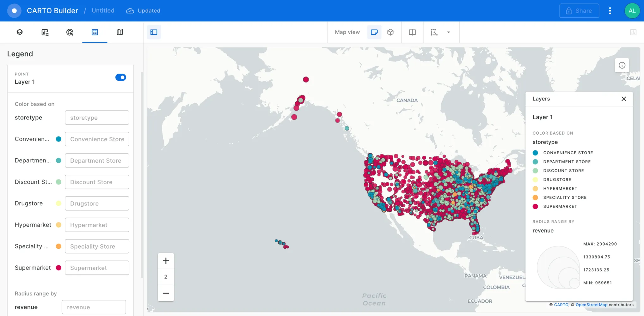644x316 pixels.
Task: Open the Interactions panel
Action: 70,32
